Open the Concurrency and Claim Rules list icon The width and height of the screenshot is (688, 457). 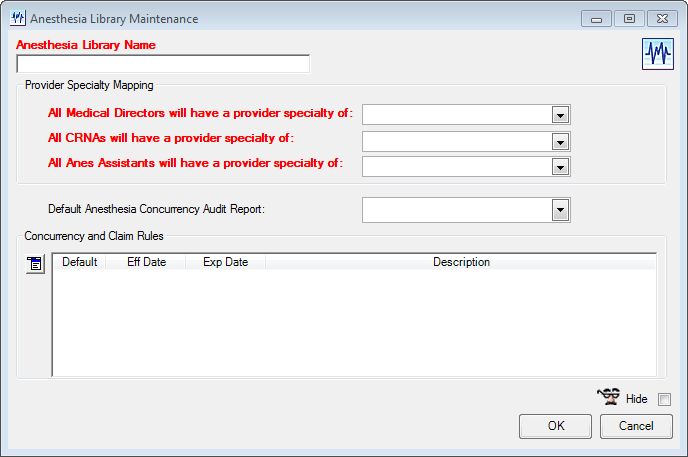tap(35, 264)
